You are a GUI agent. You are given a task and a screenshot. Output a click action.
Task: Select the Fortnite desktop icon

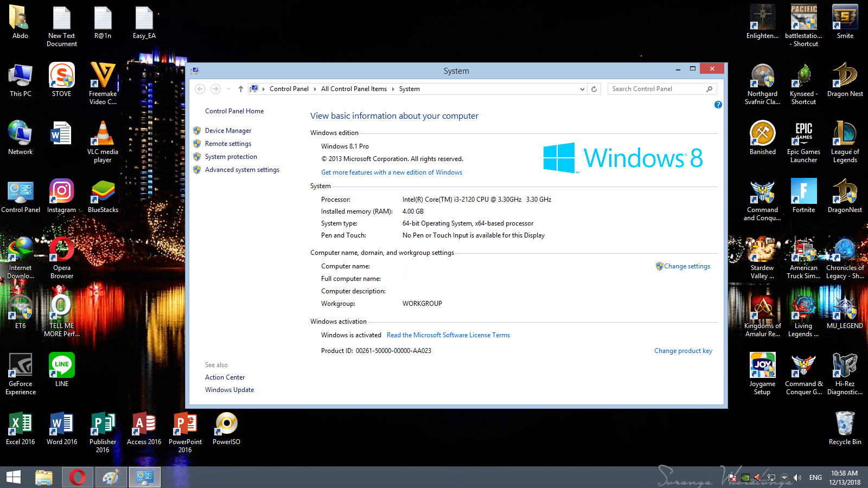[x=803, y=196]
